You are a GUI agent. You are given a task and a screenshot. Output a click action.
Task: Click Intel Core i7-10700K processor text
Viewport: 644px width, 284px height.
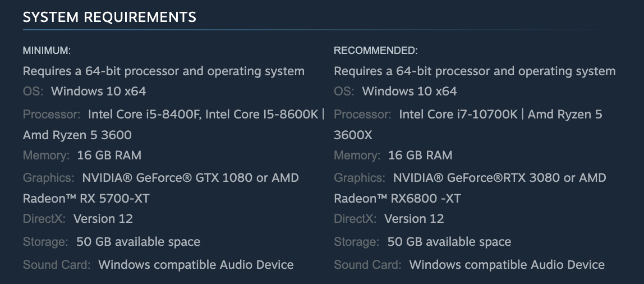point(458,114)
